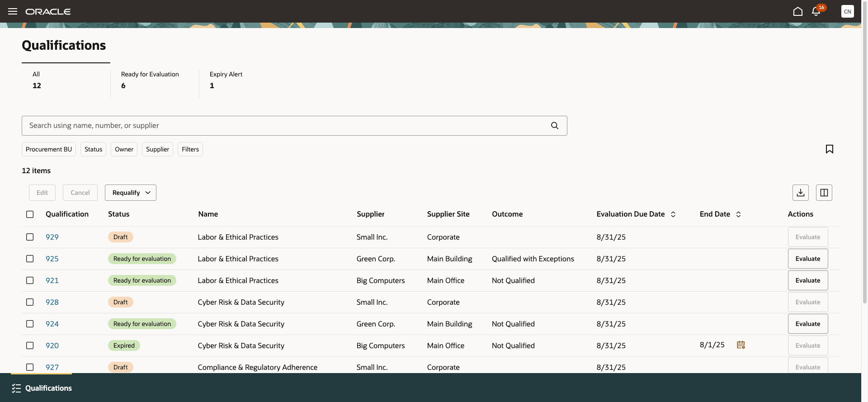
Task: Open the Filters panel chip
Action: (x=190, y=149)
